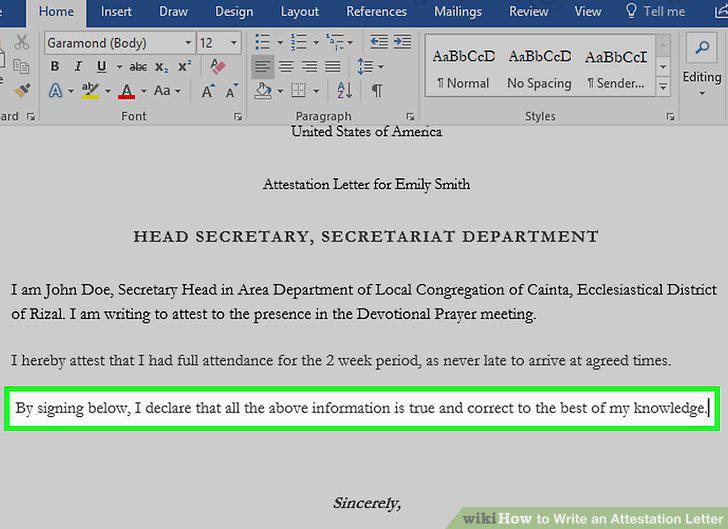Open the View tab
Viewport: 728px width, 529px height.
pos(587,12)
